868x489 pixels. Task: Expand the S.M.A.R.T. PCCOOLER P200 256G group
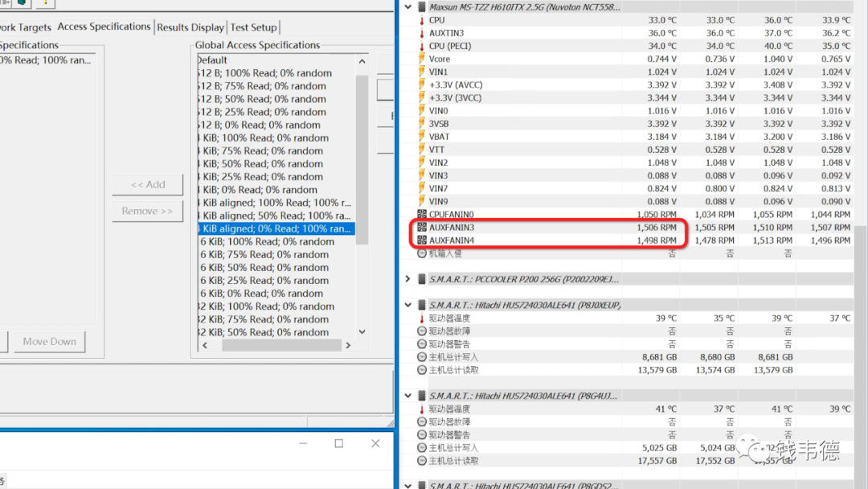pyautogui.click(x=408, y=279)
